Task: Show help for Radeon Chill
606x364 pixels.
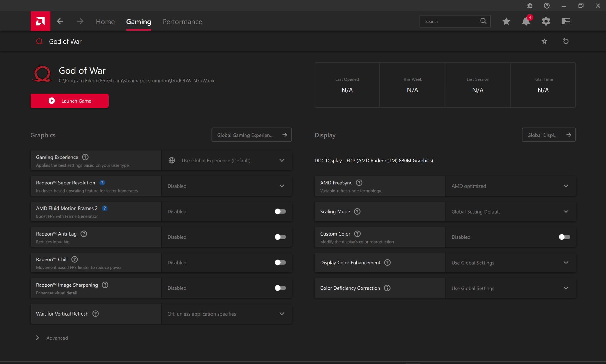Action: point(75,259)
